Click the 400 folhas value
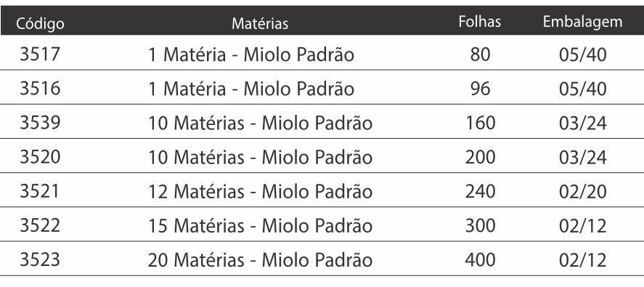The height and width of the screenshot is (287, 644). click(x=480, y=259)
